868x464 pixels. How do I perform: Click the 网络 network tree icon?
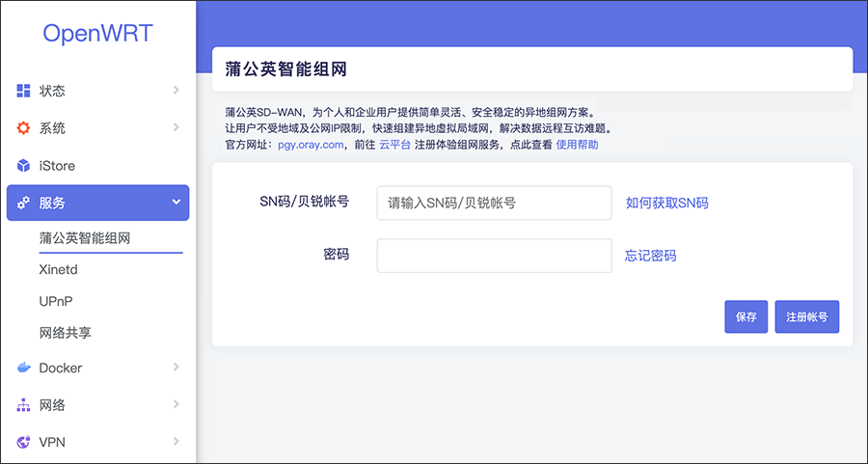tap(23, 405)
